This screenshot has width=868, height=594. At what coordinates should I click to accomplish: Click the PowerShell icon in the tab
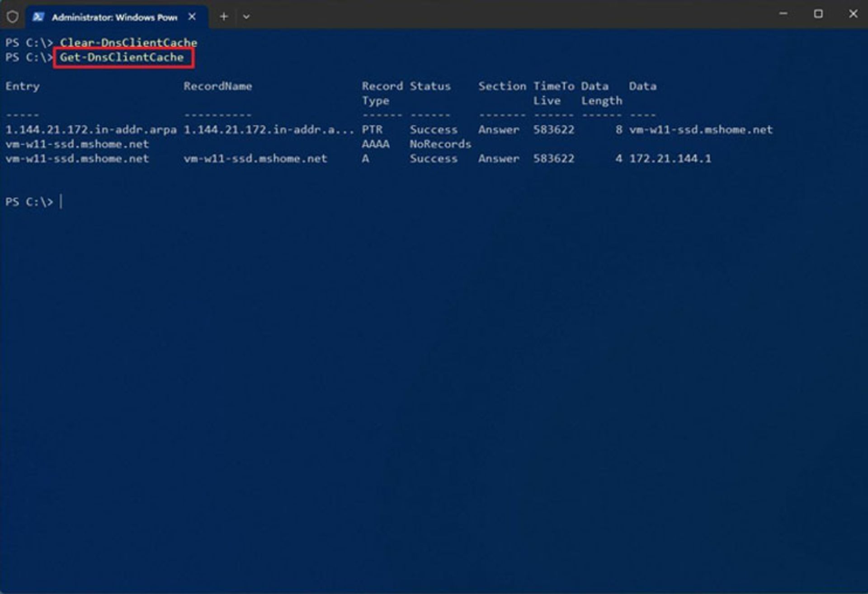(38, 17)
